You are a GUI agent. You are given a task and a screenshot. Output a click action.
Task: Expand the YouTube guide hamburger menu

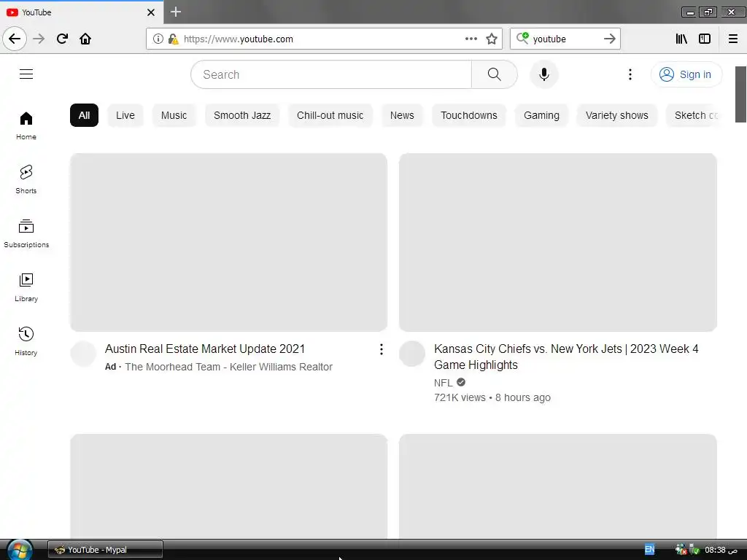26,74
